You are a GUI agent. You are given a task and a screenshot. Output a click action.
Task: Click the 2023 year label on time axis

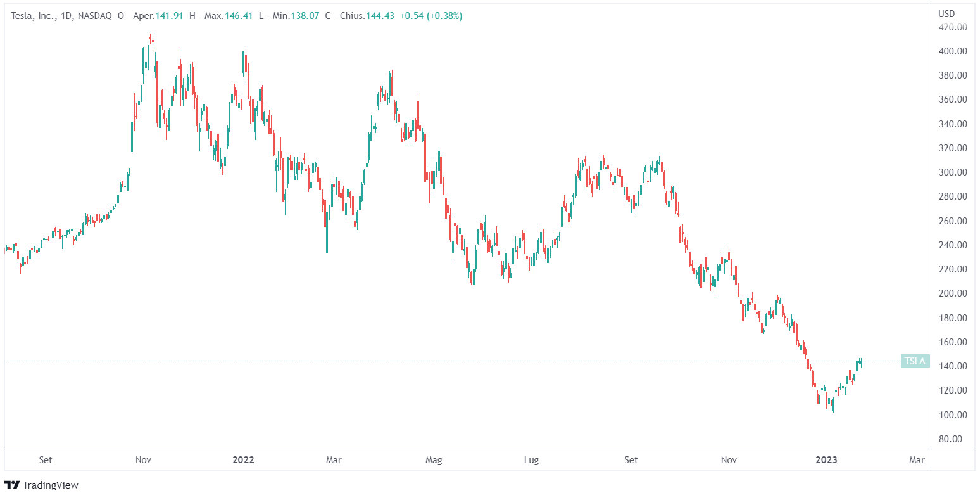826,459
